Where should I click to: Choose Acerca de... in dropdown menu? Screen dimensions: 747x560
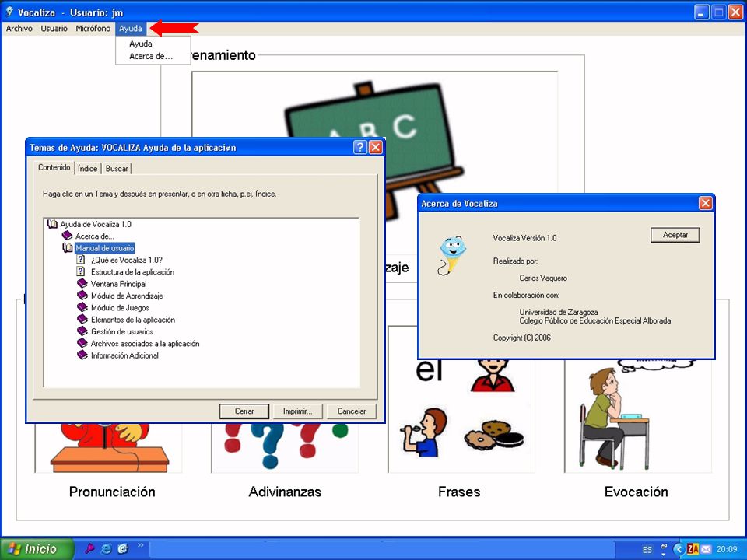[x=150, y=56]
